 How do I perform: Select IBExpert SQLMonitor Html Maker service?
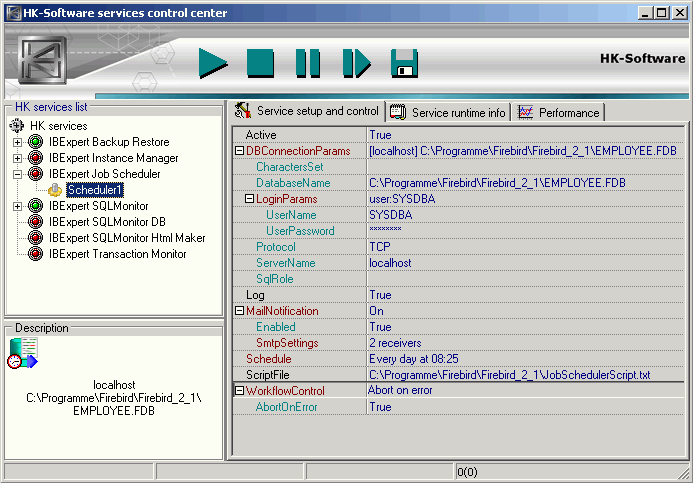(x=127, y=238)
